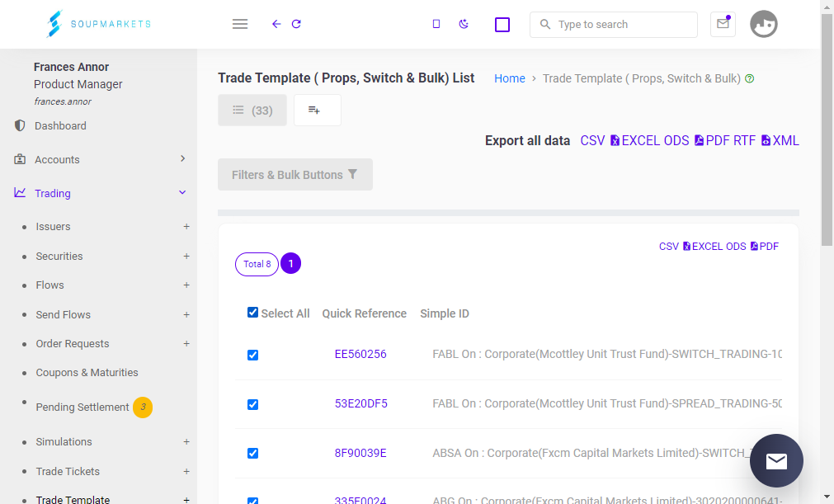
Task: Open the mail notifications icon in header
Action: tap(723, 24)
